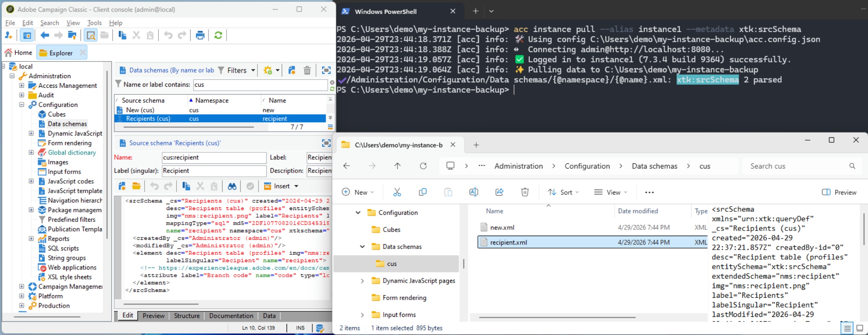The image size is (868, 335).
Task: Click the 'Name or label contains' field
Action: click(260, 85)
